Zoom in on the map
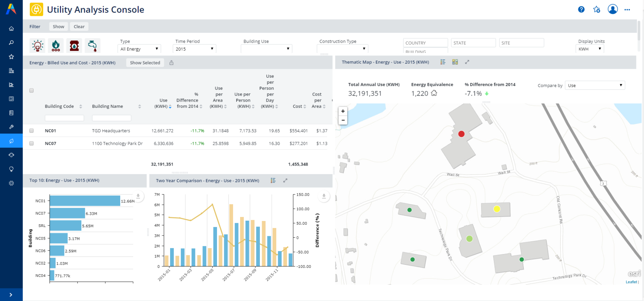The image size is (644, 301). coord(343,111)
